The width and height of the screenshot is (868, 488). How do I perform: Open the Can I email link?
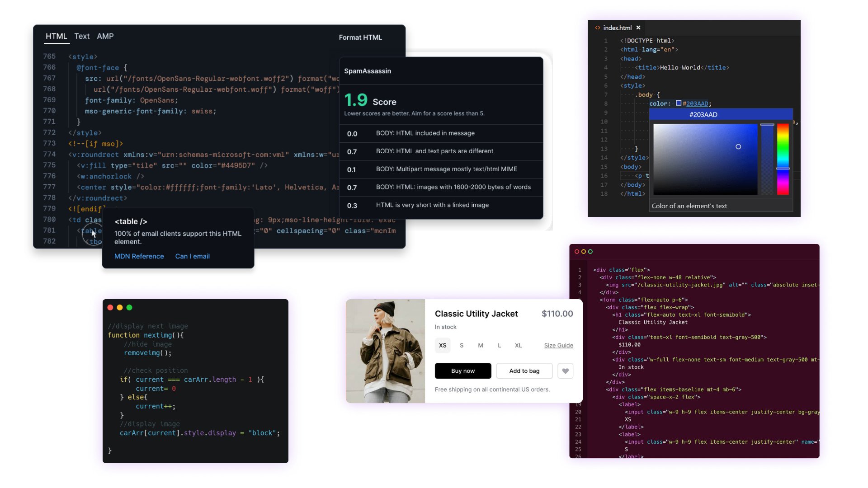pos(192,256)
